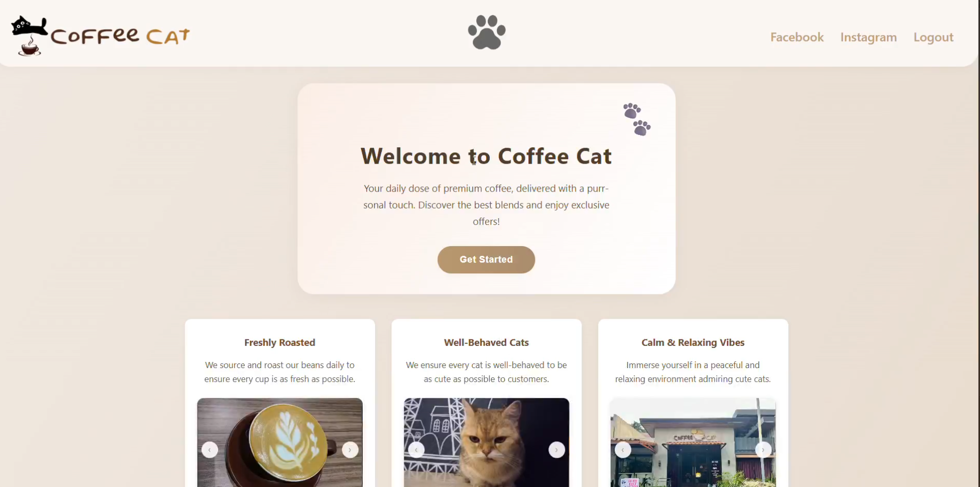Click the Coffee Cat storefront photo
The height and width of the screenshot is (487, 980).
(693, 442)
